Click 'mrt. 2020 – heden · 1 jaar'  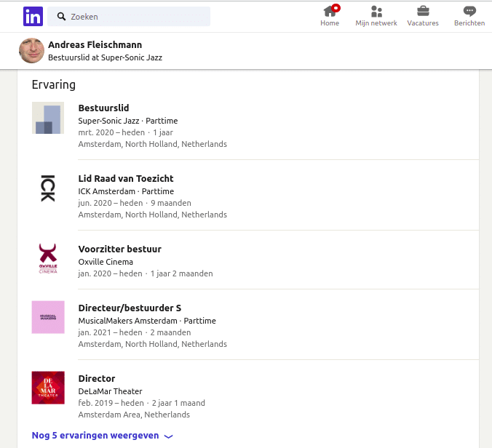point(125,132)
